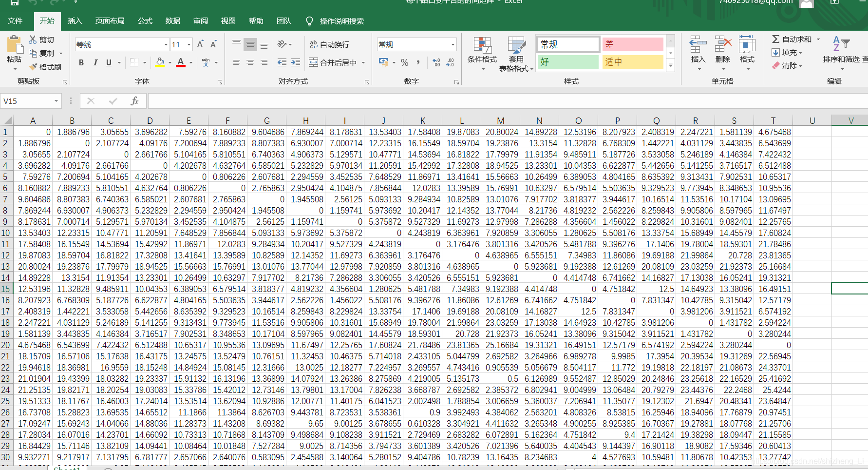This screenshot has height=470, width=868.
Task: Increase decimal places
Action: click(436, 62)
